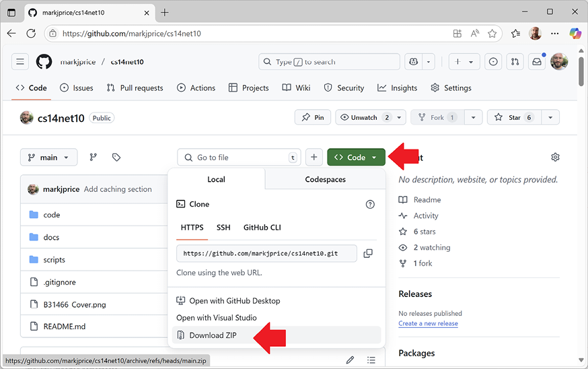Select the Local tab in Code popup
This screenshot has width=588, height=369.
(x=217, y=179)
